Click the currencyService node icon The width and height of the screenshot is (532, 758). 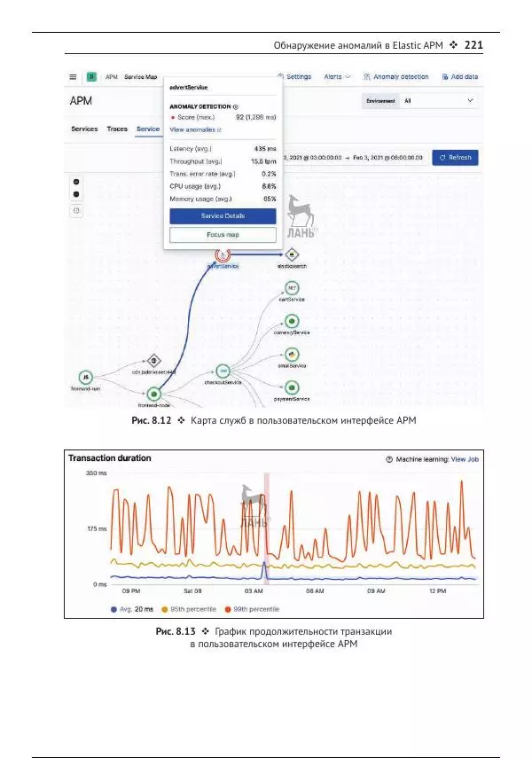coord(291,321)
